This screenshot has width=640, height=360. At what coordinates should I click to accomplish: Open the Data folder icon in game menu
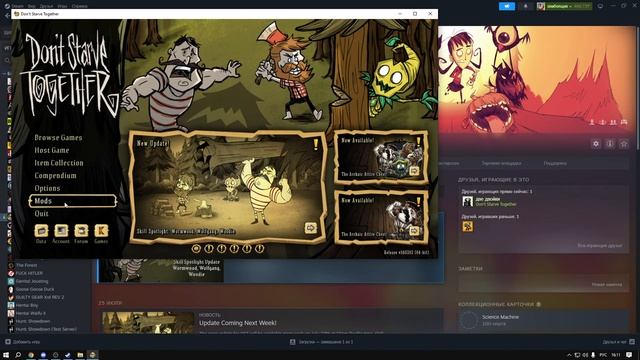(41, 231)
